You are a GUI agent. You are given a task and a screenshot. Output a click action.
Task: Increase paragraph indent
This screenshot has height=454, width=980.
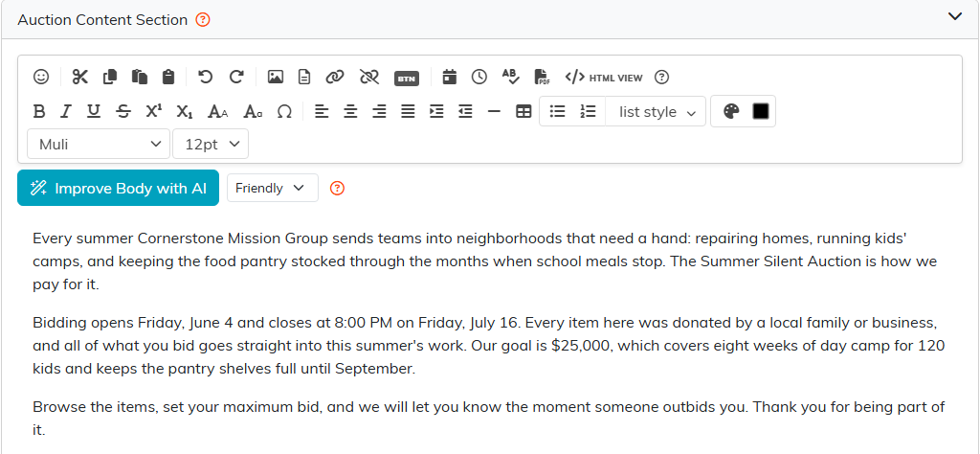coord(436,112)
